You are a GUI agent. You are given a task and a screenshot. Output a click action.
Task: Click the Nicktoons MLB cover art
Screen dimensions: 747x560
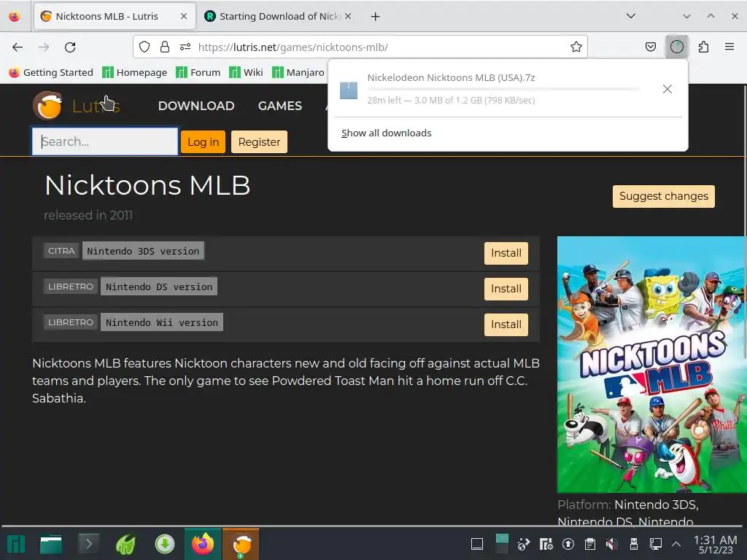click(x=651, y=365)
